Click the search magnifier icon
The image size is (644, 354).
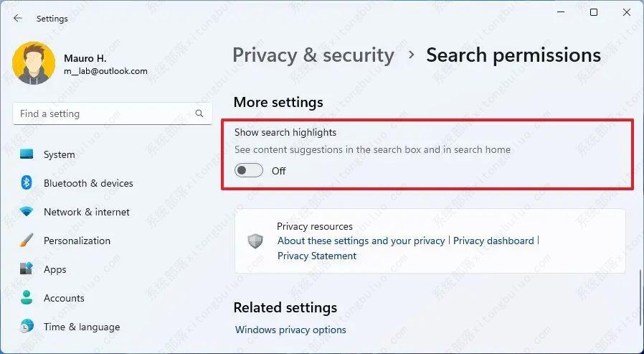[199, 113]
